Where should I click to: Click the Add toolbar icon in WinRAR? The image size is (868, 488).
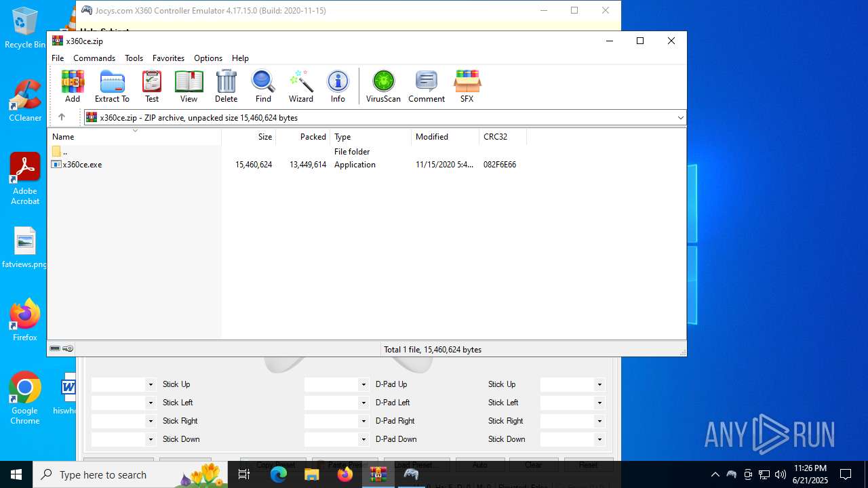pyautogui.click(x=73, y=86)
